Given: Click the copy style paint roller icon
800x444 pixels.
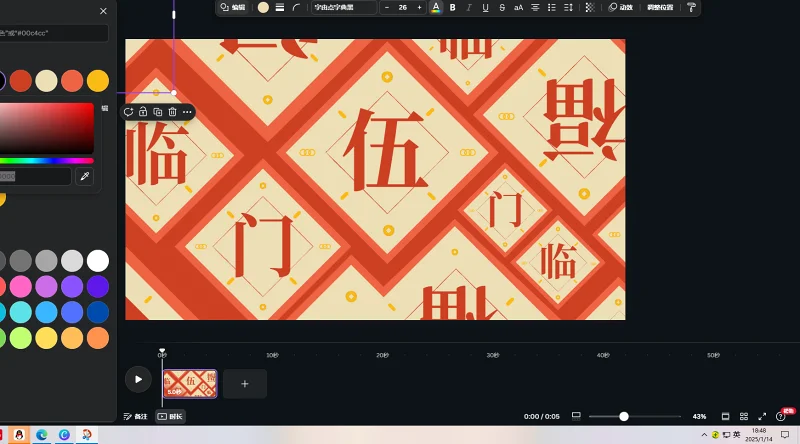Looking at the screenshot, I should [x=691, y=7].
